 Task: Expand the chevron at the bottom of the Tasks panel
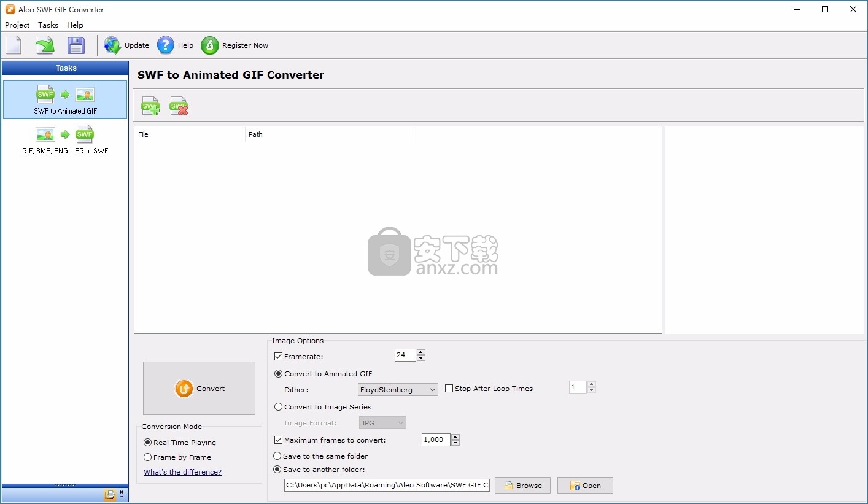pyautogui.click(x=122, y=495)
